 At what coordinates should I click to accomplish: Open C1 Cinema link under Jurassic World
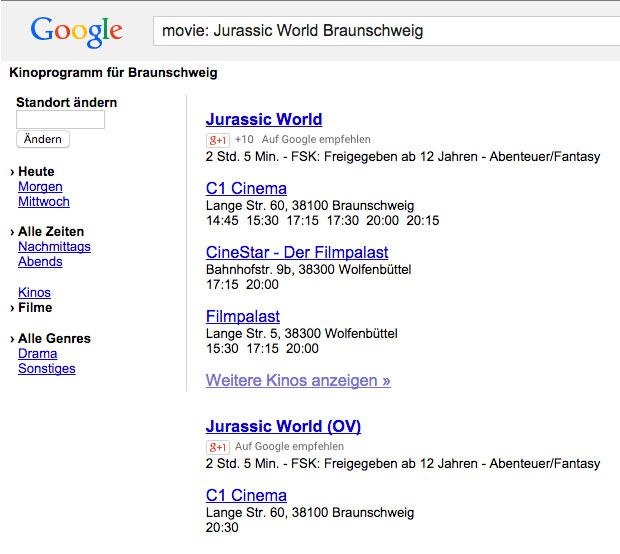(246, 189)
